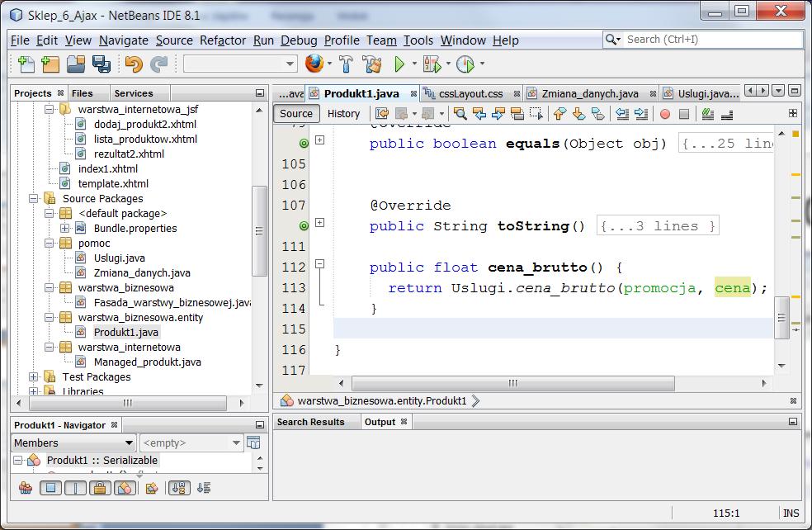Click the Debug Project icon
Image resolution: width=812 pixels, height=530 pixels.
click(x=432, y=64)
